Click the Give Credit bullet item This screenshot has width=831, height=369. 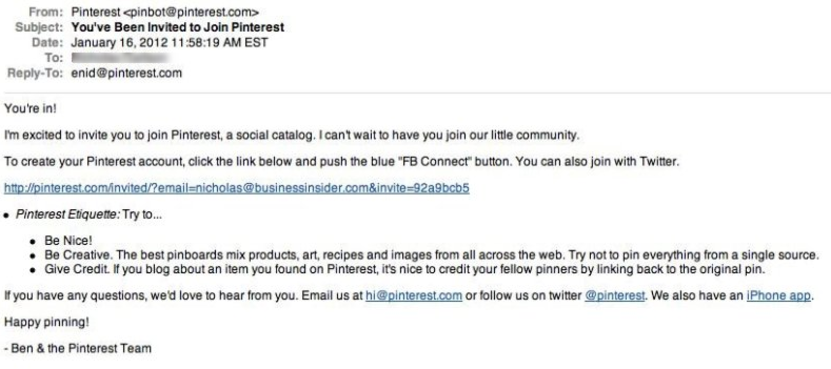pyautogui.click(x=405, y=269)
